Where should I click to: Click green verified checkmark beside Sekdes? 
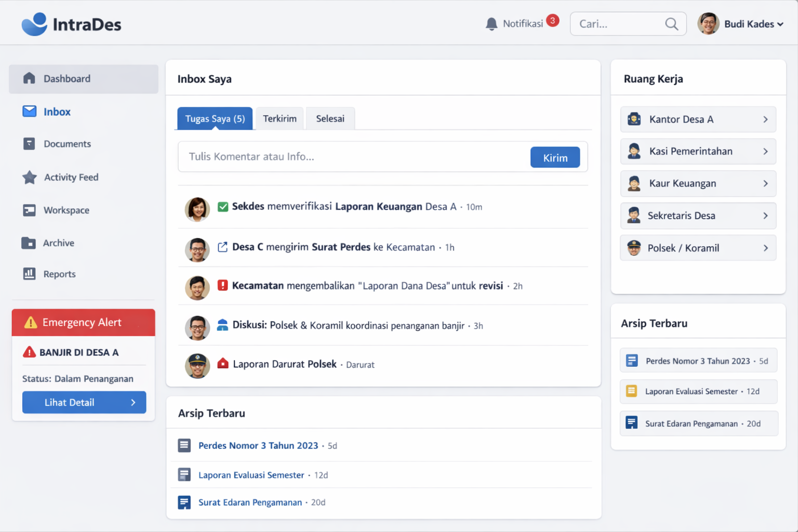[223, 207]
